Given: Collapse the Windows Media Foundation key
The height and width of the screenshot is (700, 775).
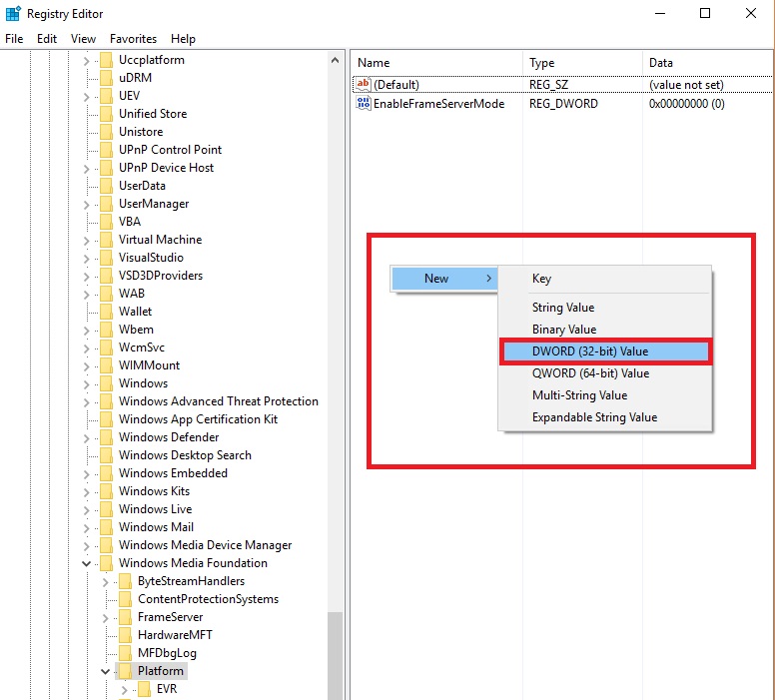Looking at the screenshot, I should [87, 563].
